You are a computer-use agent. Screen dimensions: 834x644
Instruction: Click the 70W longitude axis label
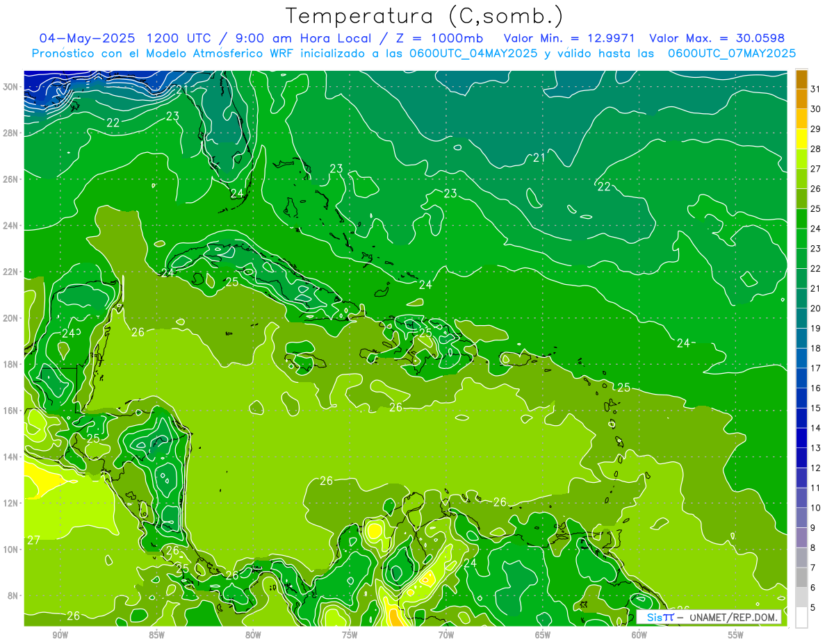[446, 635]
